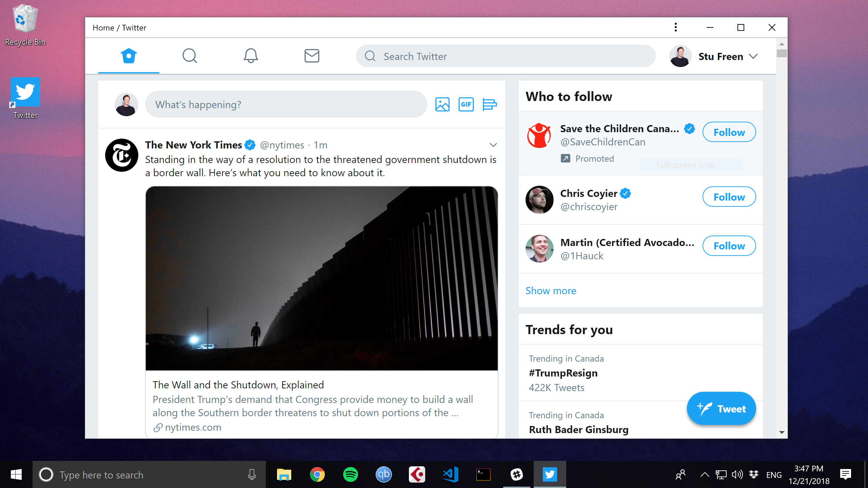Screen dimensions: 868x488
Task: Open the Action Center notifications
Action: (846, 475)
